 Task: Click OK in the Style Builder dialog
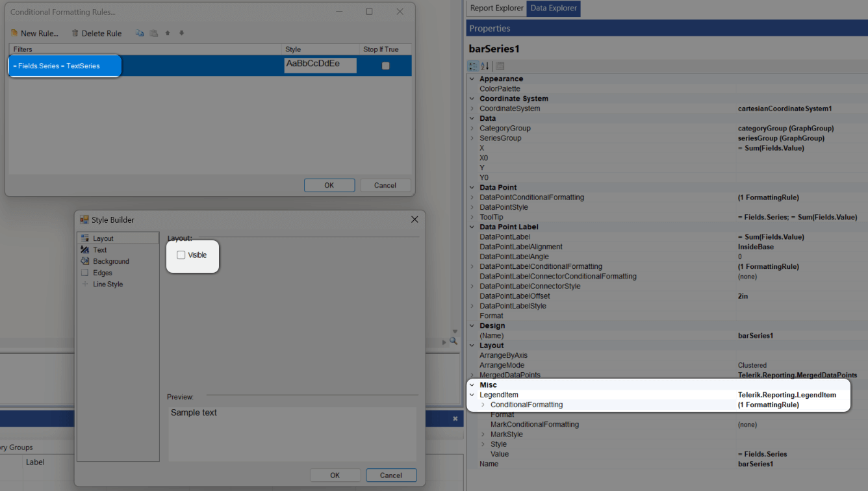coord(335,475)
